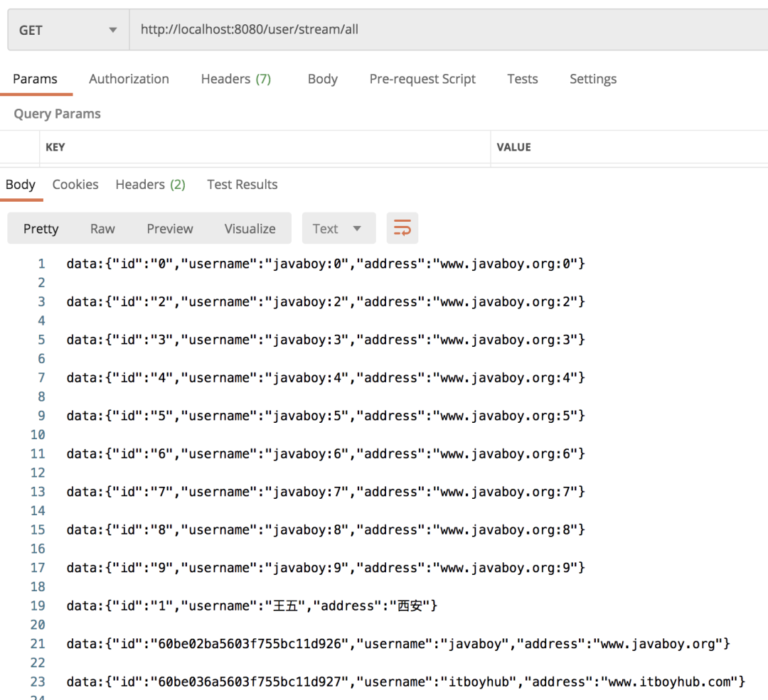Image resolution: width=768 pixels, height=700 pixels.
Task: Click response line 19 with username 王五
Action: coord(252,605)
